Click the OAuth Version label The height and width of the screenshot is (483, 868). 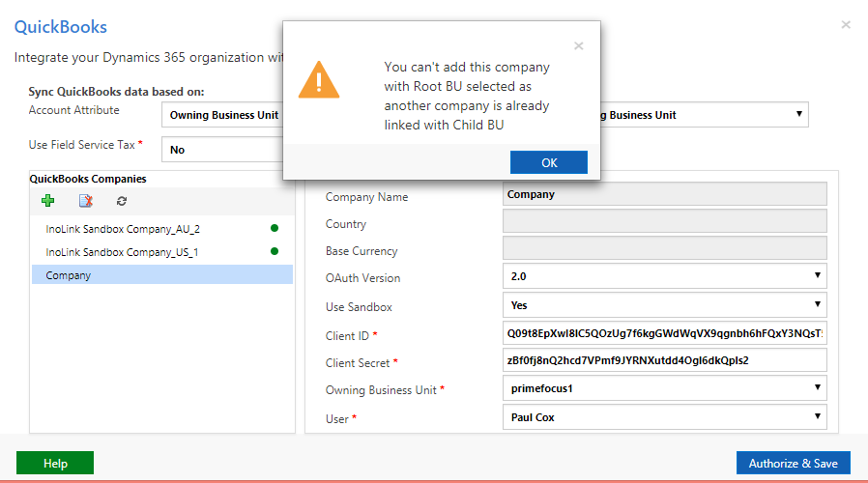(362, 278)
